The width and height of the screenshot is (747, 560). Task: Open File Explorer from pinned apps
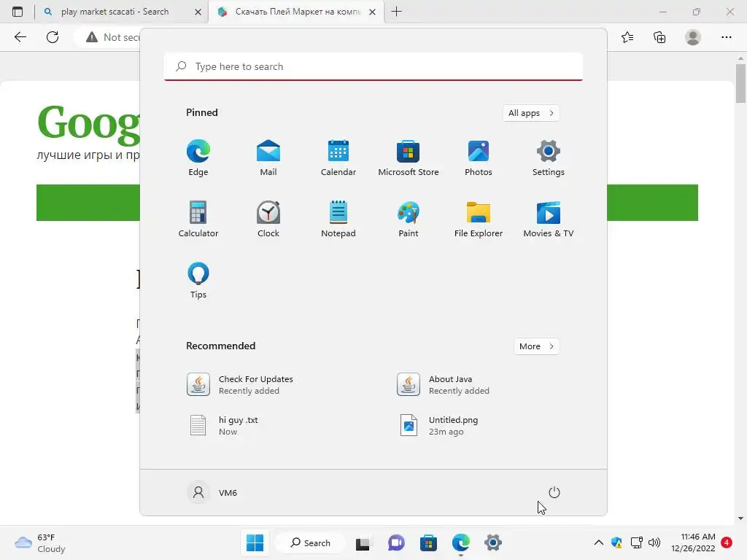pyautogui.click(x=479, y=219)
